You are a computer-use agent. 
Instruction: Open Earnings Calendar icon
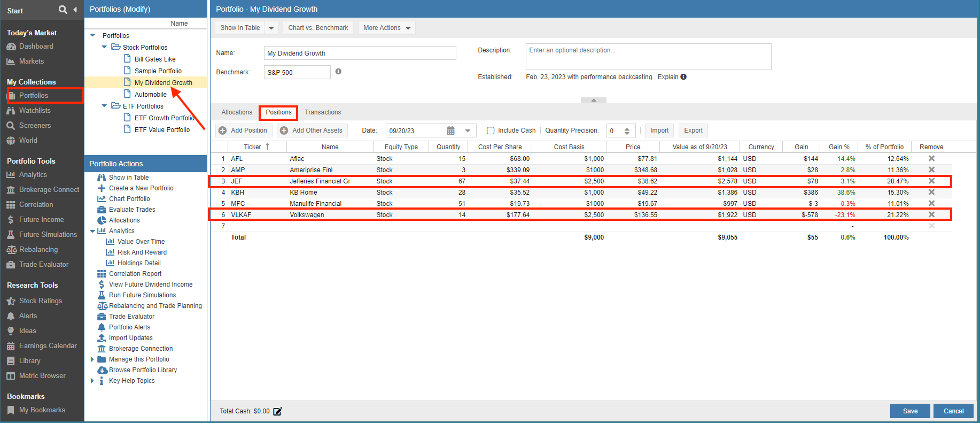11,346
